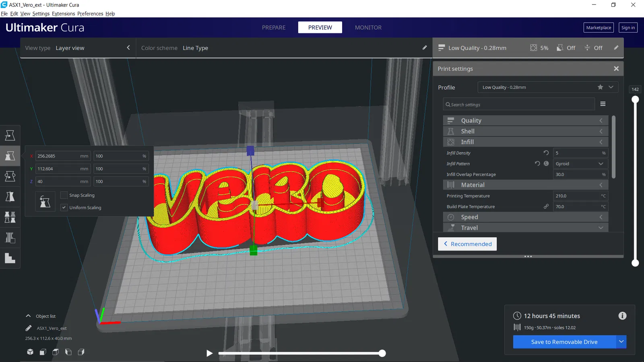
Task: Click the star icon in Profile field
Action: pos(601,87)
